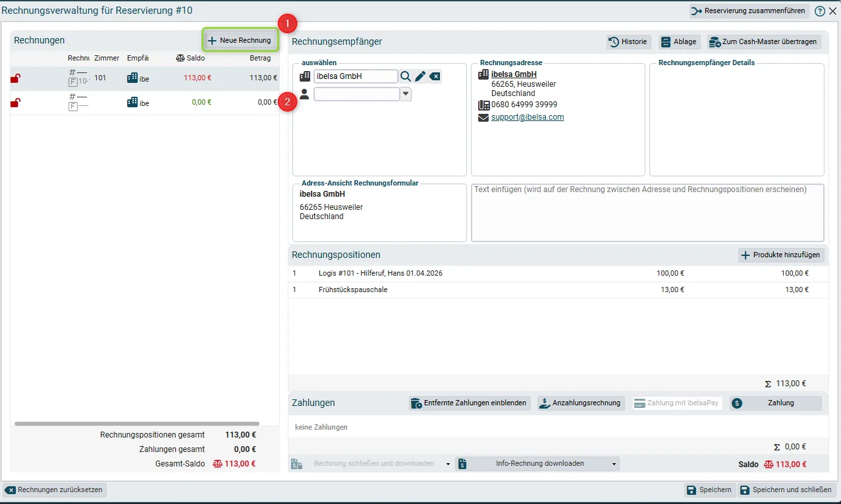Select the Frühstückspauschale position row

tap(558, 290)
